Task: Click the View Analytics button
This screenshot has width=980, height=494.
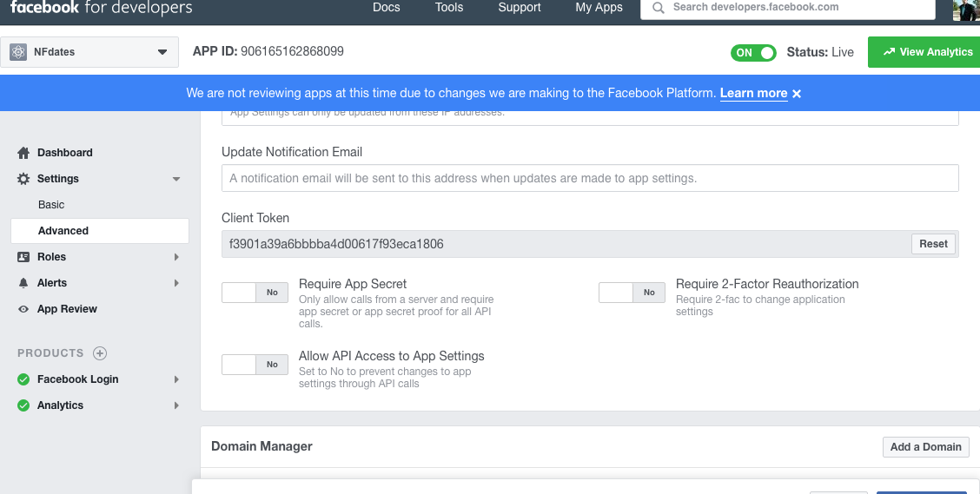Action: [x=924, y=52]
